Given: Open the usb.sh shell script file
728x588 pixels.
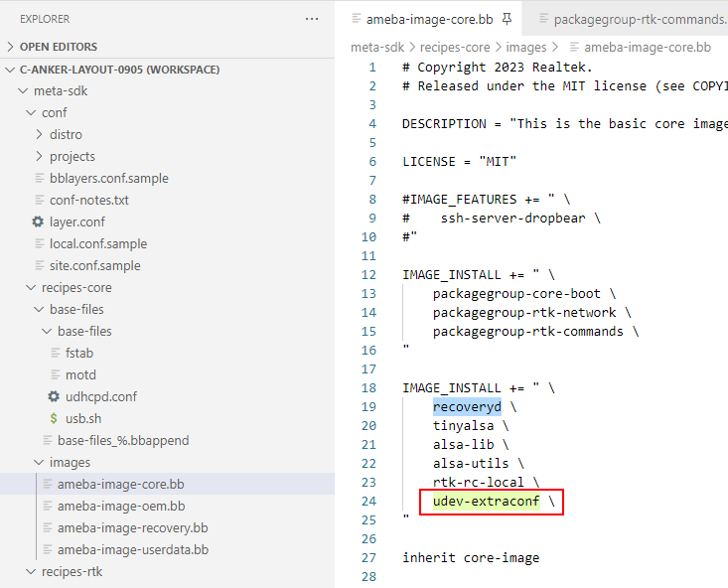Looking at the screenshot, I should (84, 418).
